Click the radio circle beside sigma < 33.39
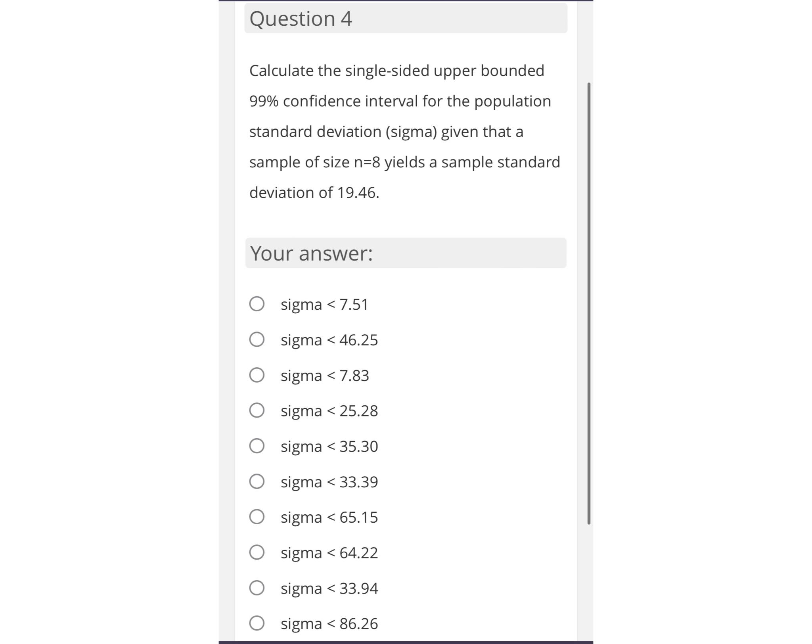812x644 pixels. 257,482
